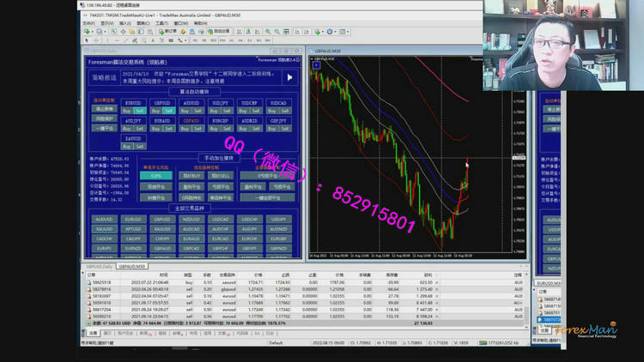This screenshot has height=362, width=644.
Task: Click the new chart toolbar icon
Action: point(88,31)
